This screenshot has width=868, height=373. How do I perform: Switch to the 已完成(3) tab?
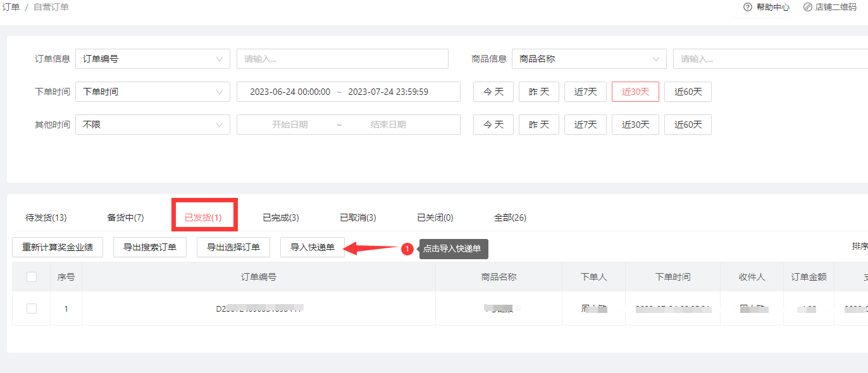(x=281, y=217)
